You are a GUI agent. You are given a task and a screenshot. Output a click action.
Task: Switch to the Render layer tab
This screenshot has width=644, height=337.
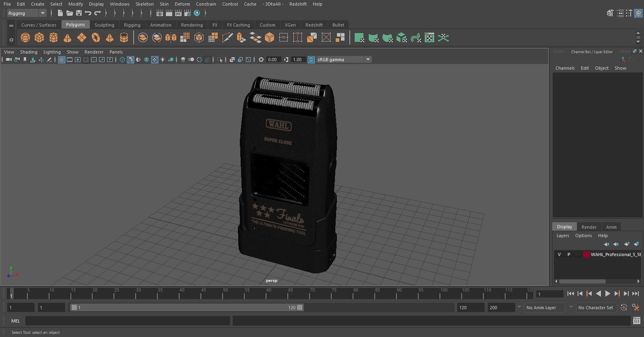click(589, 227)
